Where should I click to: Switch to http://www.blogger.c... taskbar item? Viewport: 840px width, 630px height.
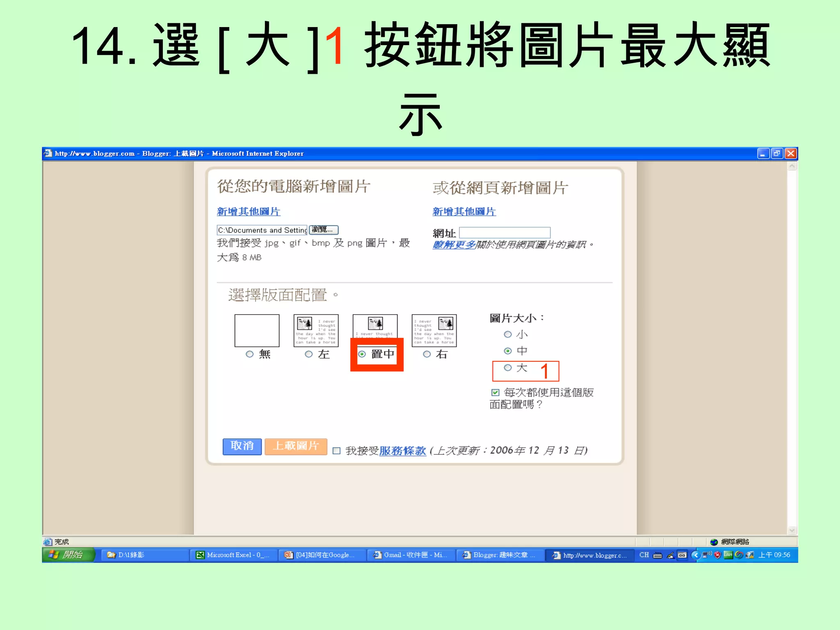click(589, 555)
